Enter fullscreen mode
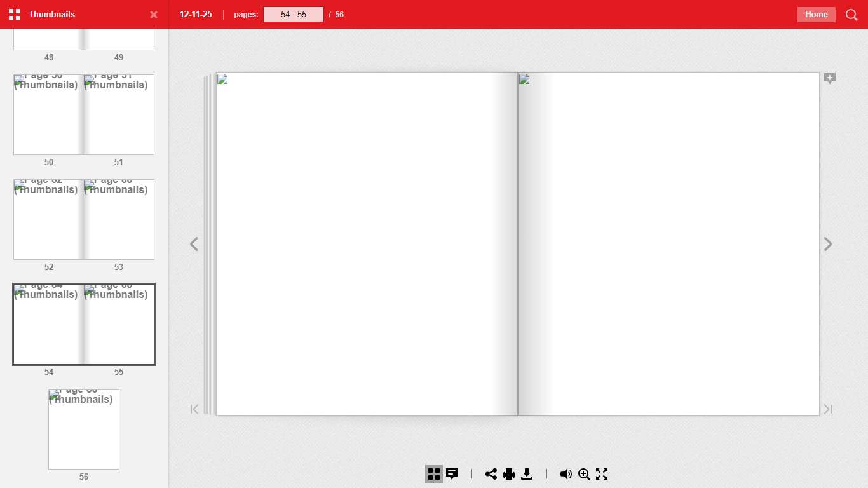 pyautogui.click(x=602, y=474)
